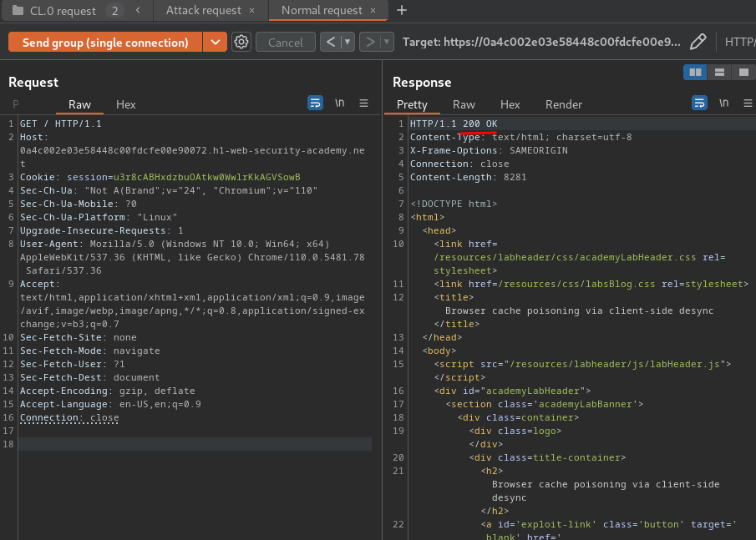The height and width of the screenshot is (540, 756).
Task: Click the HTTP/1.1 200 OK status line
Action: coord(454,124)
